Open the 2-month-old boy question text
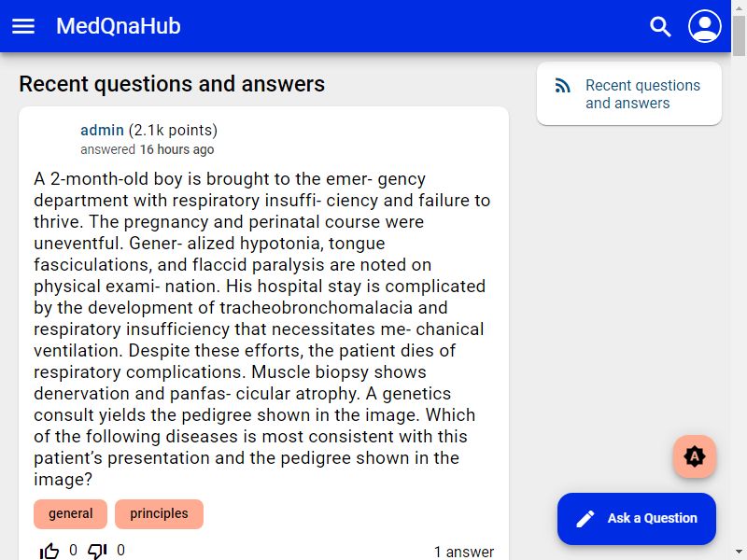747x560 pixels. [x=262, y=329]
